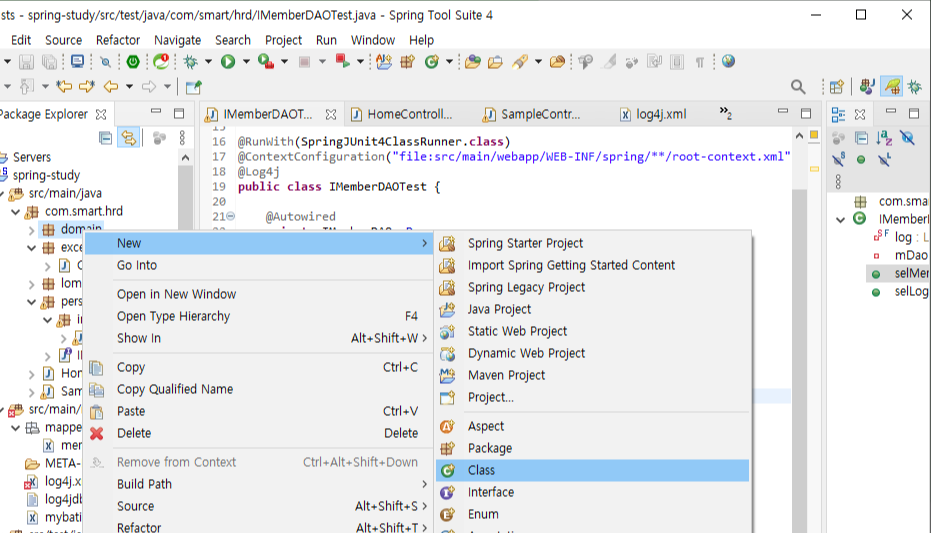
Task: Toggle the Spring perspective button
Action: click(892, 87)
